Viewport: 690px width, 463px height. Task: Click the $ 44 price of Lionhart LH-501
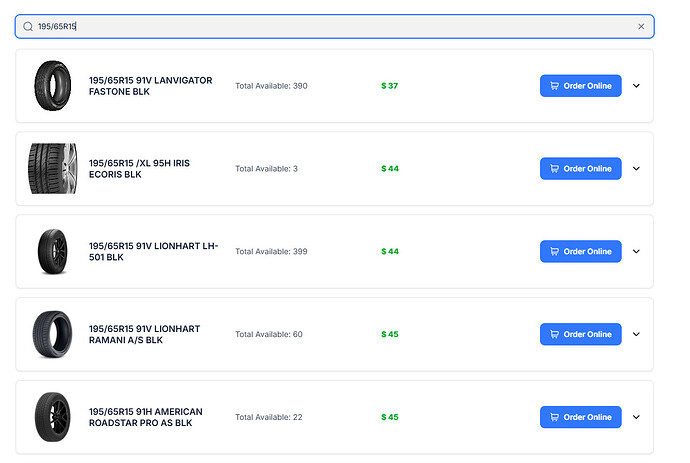pos(390,251)
